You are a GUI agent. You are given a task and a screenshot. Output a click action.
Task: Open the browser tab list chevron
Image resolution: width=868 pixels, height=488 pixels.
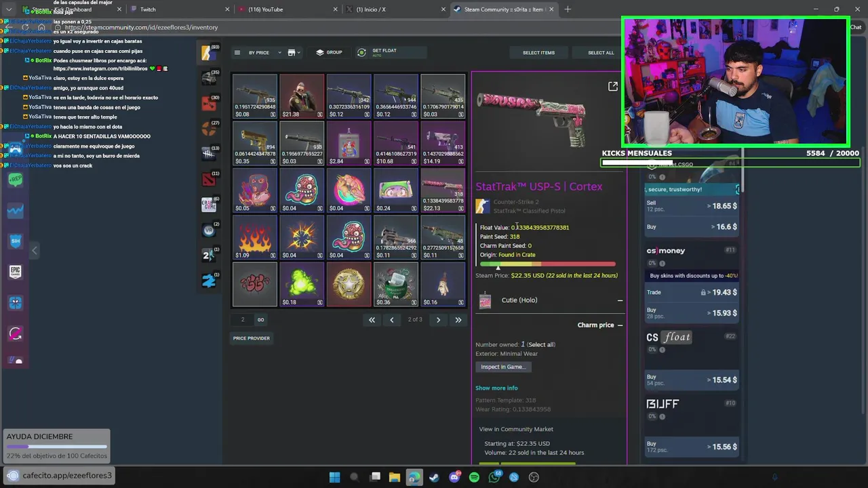[x=8, y=9]
